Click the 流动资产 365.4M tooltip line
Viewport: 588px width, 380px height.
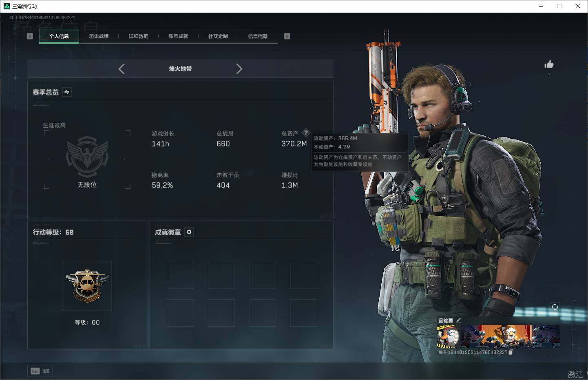point(335,138)
